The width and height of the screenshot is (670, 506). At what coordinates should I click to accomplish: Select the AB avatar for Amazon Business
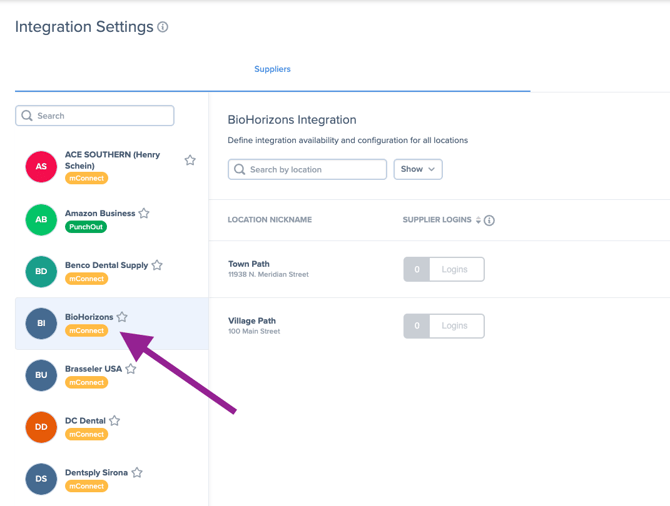click(x=41, y=220)
